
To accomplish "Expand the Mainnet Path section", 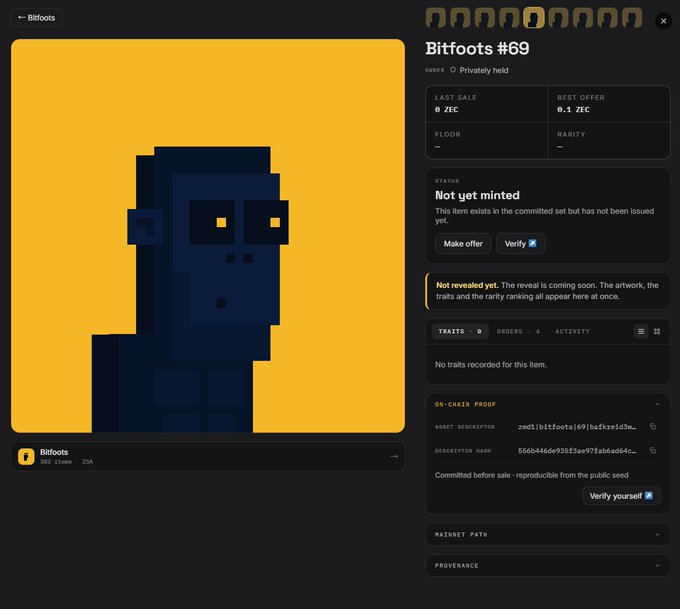I will click(548, 535).
